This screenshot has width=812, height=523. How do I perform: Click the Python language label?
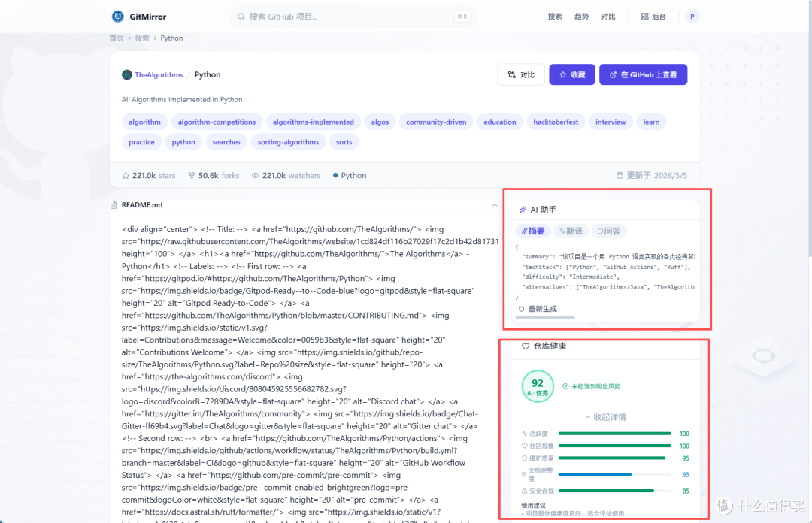point(353,176)
